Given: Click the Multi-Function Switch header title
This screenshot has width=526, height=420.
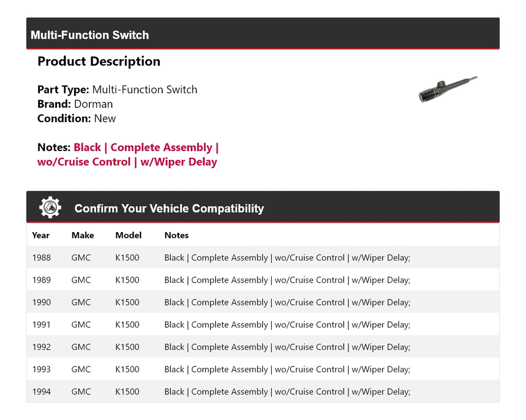Looking at the screenshot, I should tap(90, 35).
